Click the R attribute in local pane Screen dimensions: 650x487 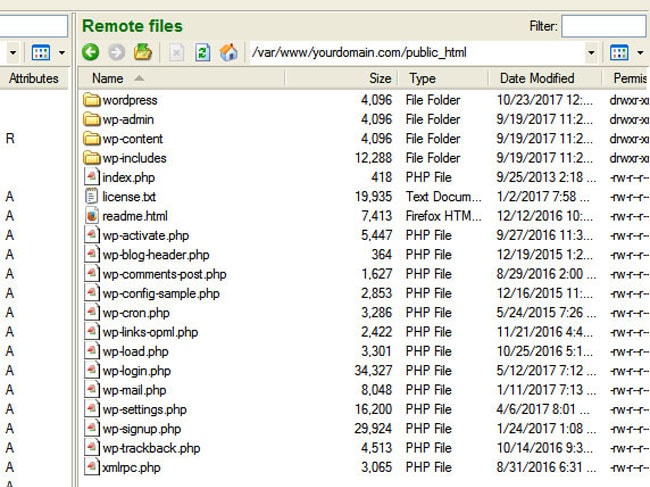coord(10,138)
